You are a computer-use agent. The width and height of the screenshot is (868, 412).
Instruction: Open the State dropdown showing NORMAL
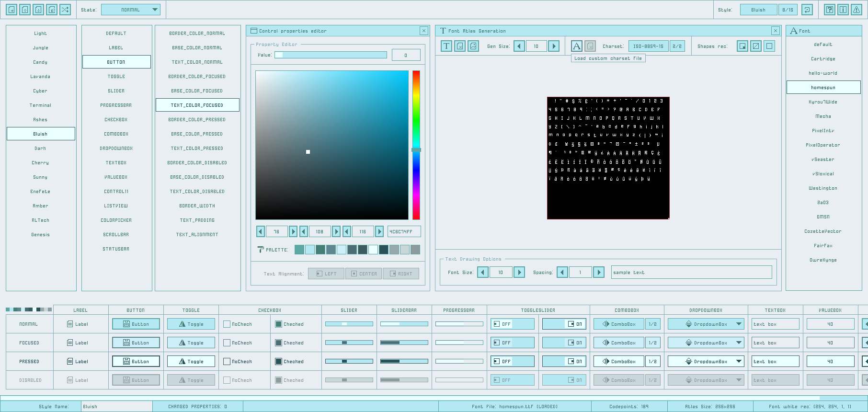tap(131, 10)
